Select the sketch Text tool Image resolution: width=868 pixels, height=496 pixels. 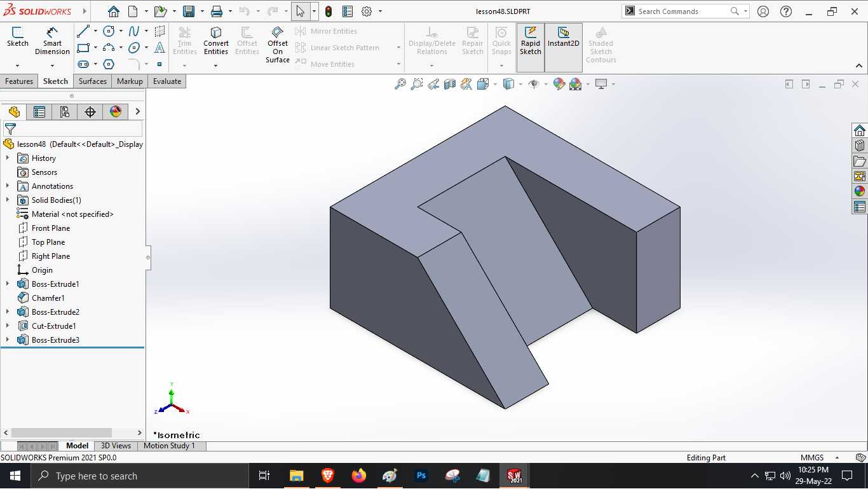[159, 48]
